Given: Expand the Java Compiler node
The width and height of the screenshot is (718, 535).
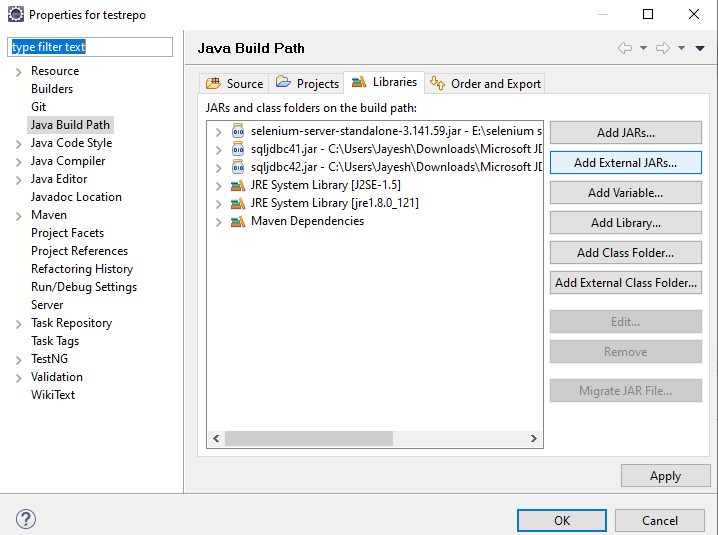Looking at the screenshot, I should (x=18, y=162).
